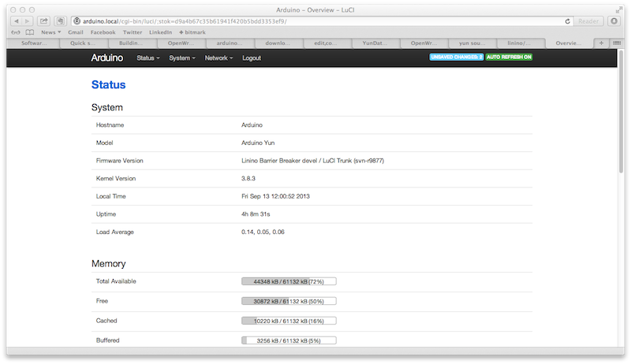Expand the Network dropdown menu
The width and height of the screenshot is (631, 364).
pos(218,58)
